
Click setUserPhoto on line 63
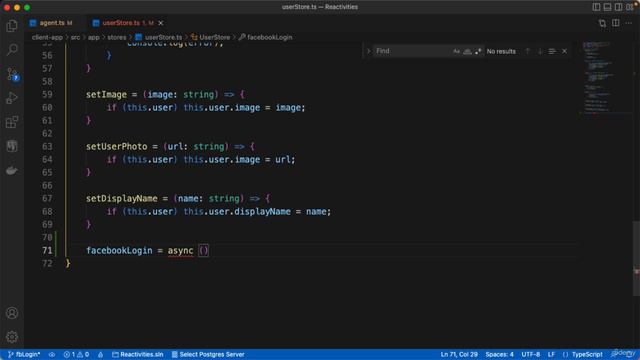[117, 147]
